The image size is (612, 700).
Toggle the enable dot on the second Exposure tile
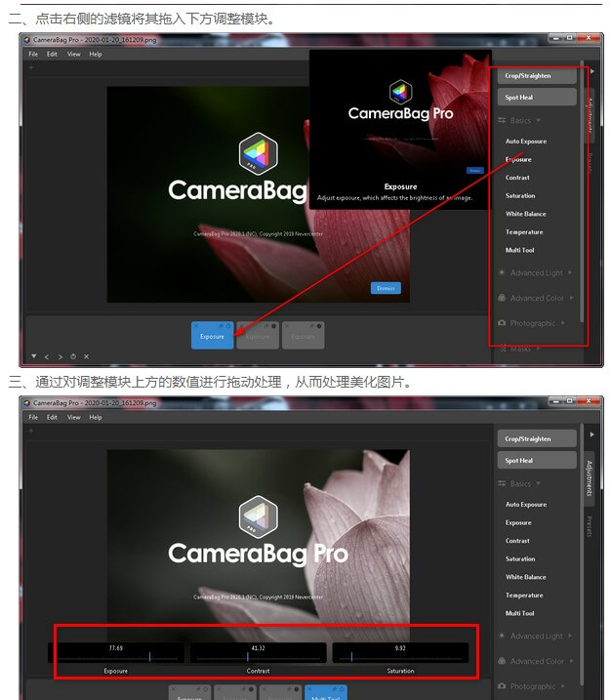(273, 326)
